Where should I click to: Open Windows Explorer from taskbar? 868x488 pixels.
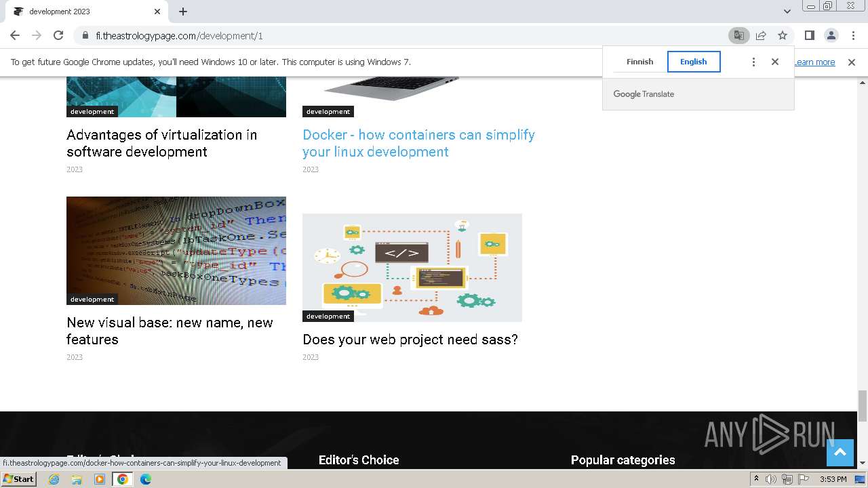[77, 479]
